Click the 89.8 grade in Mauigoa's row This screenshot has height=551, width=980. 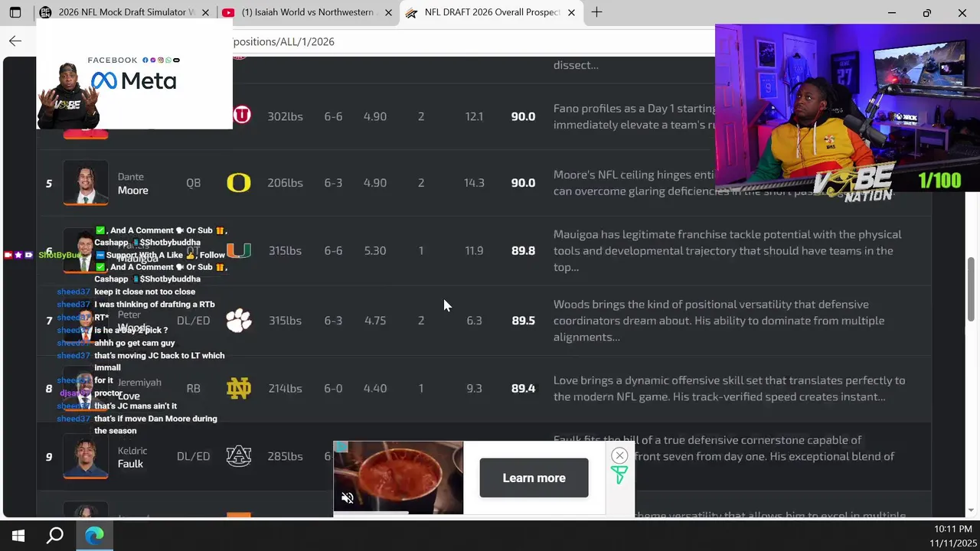(x=524, y=250)
